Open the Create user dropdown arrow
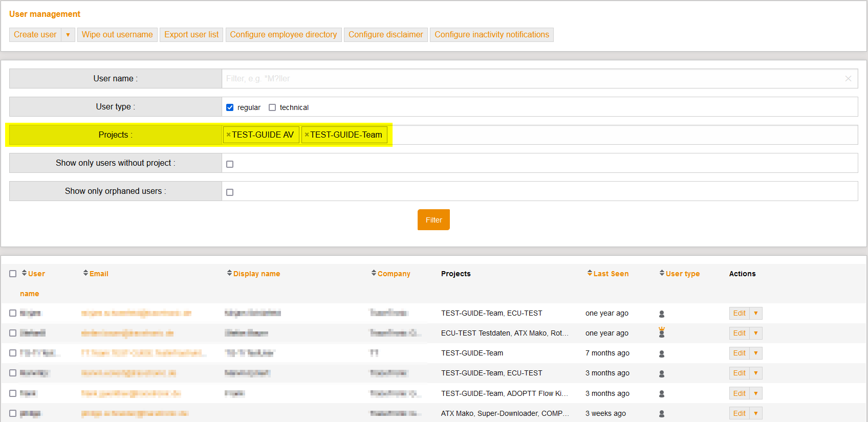The width and height of the screenshot is (868, 422). [x=68, y=35]
